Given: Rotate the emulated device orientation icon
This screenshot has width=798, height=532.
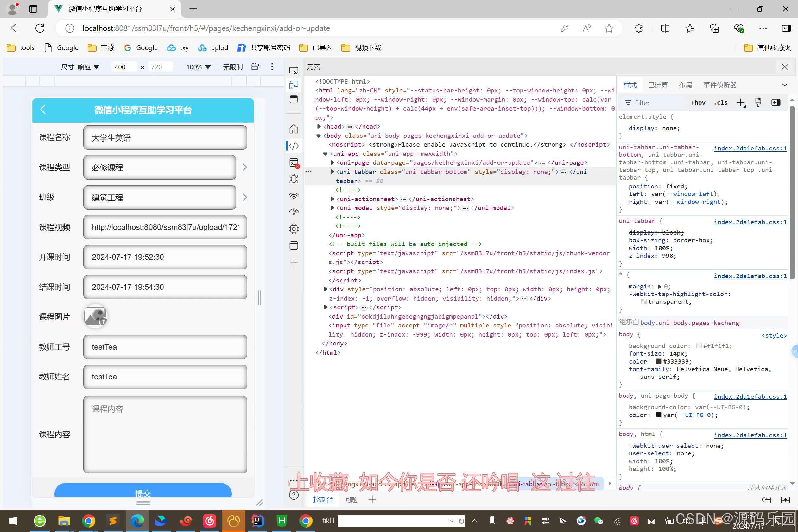Looking at the screenshot, I should [x=255, y=67].
